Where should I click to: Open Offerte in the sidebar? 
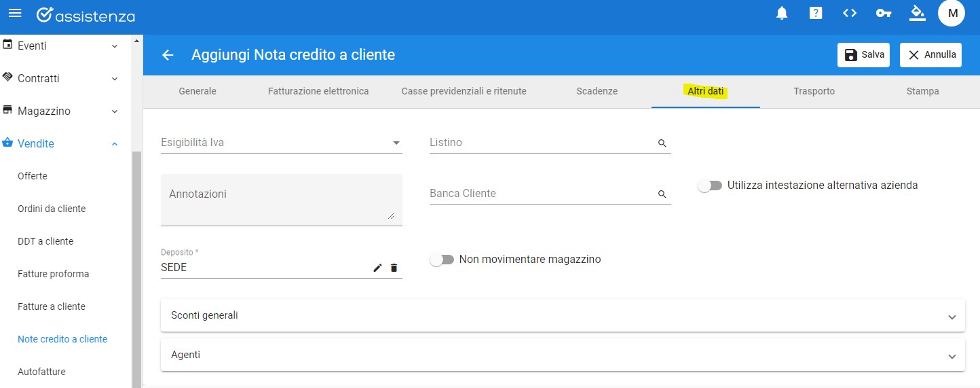coord(33,176)
